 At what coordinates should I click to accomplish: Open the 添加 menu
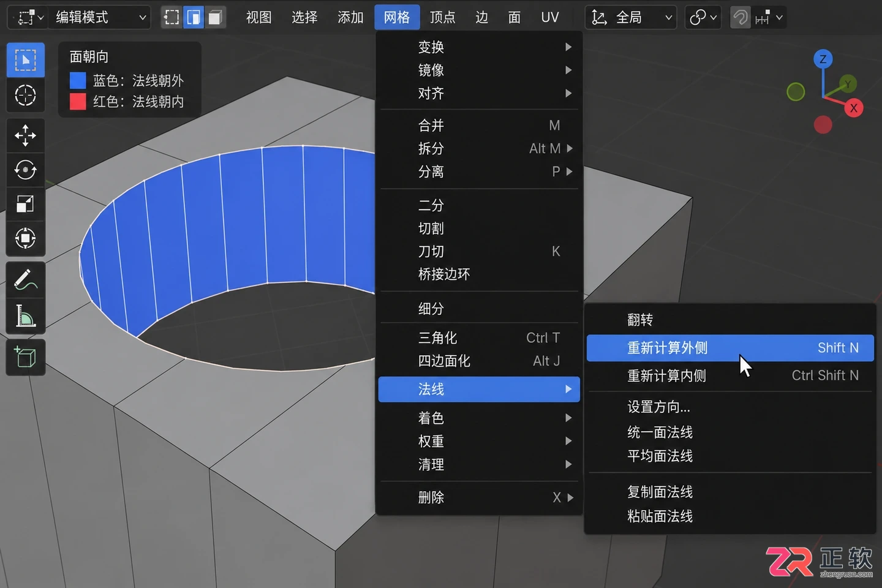point(350,17)
